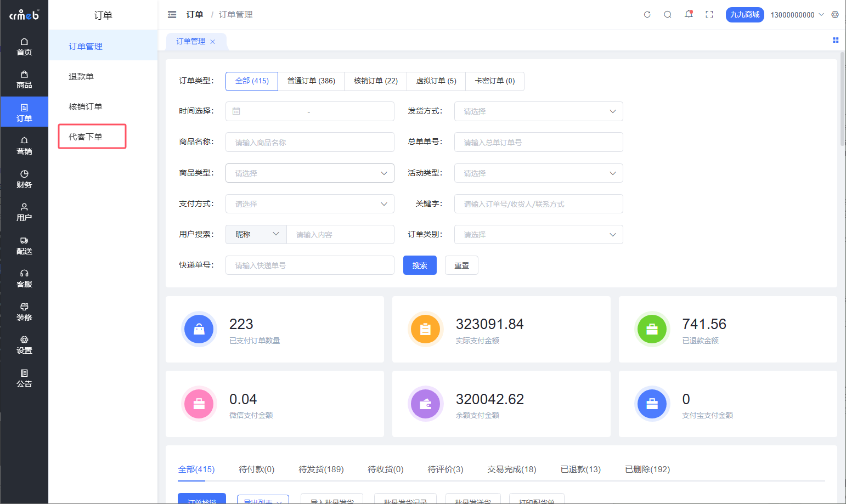Screen dimensions: 846x504
Task: Expand the 发货方式 dropdown
Action: 539,111
